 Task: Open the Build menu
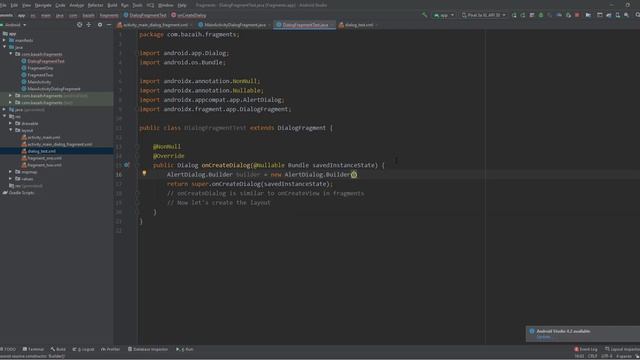point(112,5)
